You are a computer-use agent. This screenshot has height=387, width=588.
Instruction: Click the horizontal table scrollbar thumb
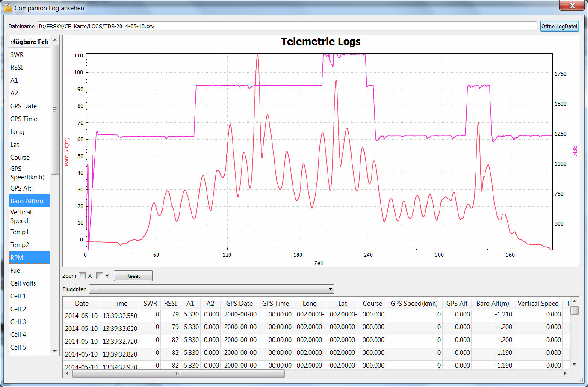178,373
